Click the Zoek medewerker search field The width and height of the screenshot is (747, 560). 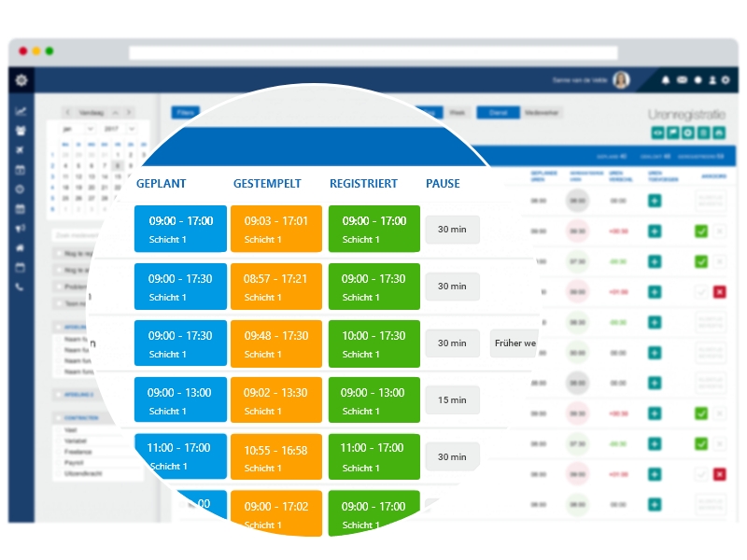coord(77,235)
